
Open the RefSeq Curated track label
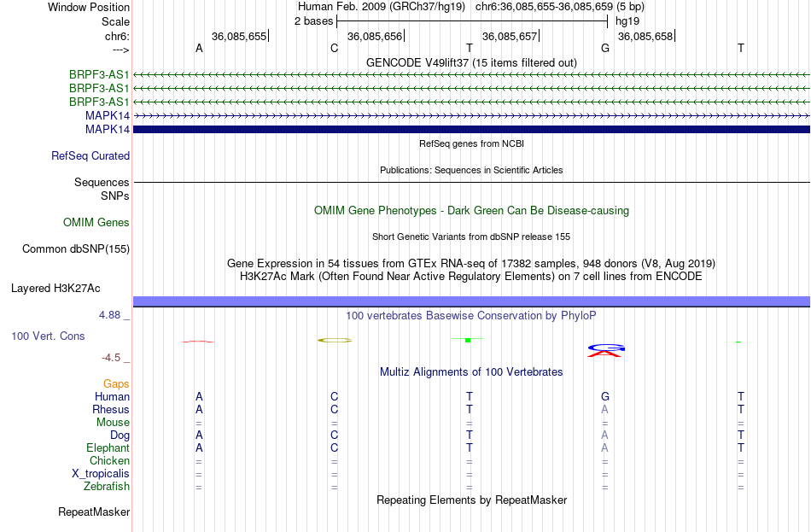pyautogui.click(x=90, y=155)
